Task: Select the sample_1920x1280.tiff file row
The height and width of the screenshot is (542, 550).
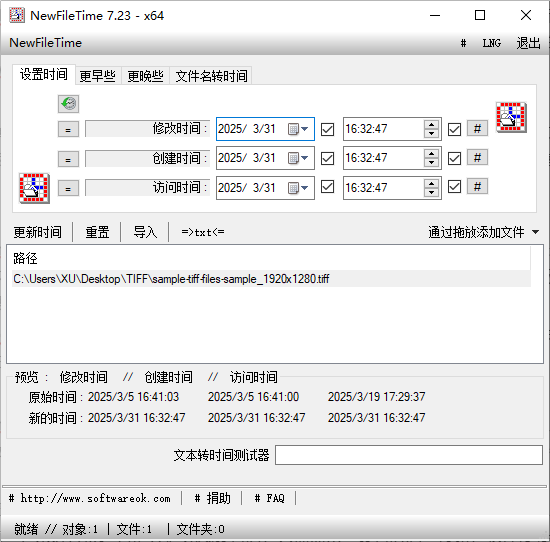Action: pyautogui.click(x=271, y=279)
